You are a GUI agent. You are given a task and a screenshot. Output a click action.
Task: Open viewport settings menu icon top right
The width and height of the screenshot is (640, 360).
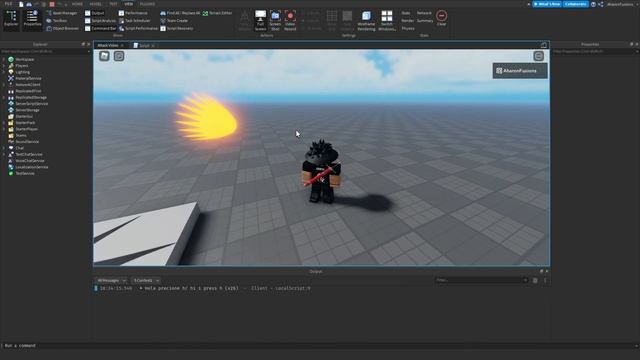point(538,56)
